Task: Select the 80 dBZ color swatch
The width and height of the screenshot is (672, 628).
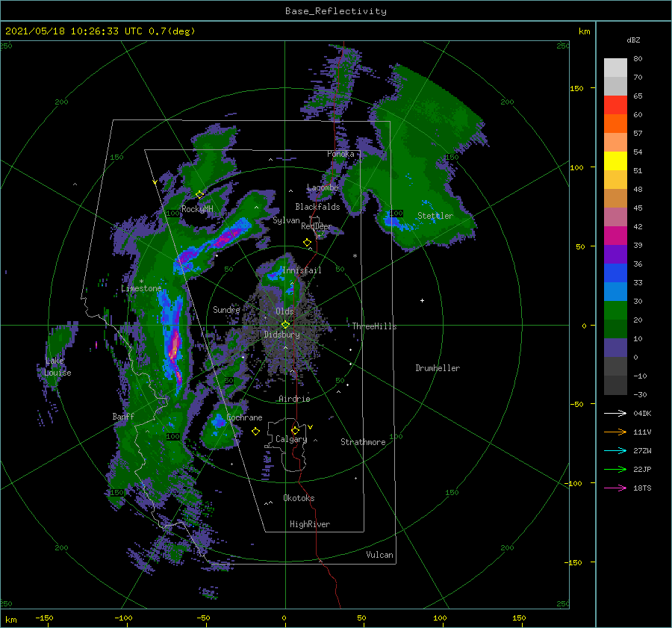Action: pos(615,67)
